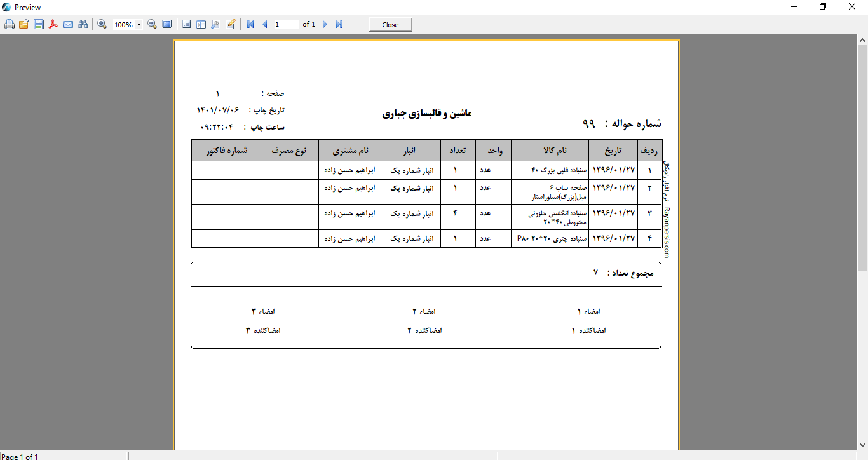Click the 'نام کالا' column header

coord(550,151)
